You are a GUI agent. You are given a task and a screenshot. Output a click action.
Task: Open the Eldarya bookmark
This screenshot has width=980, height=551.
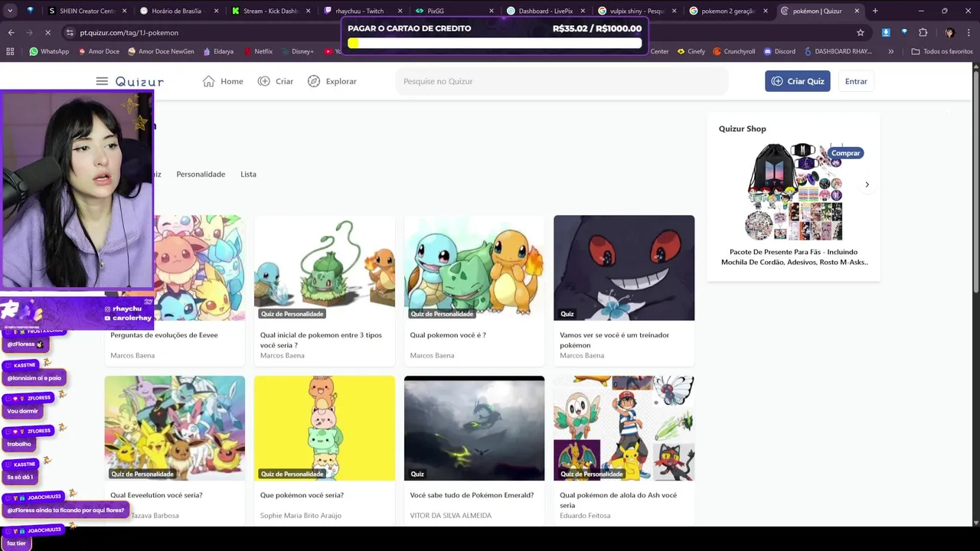pyautogui.click(x=218, y=51)
